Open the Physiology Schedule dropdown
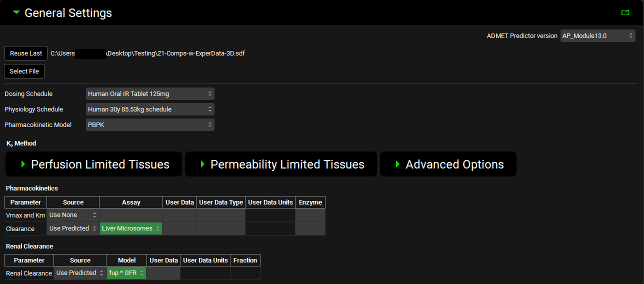This screenshot has height=284, width=644. point(150,109)
